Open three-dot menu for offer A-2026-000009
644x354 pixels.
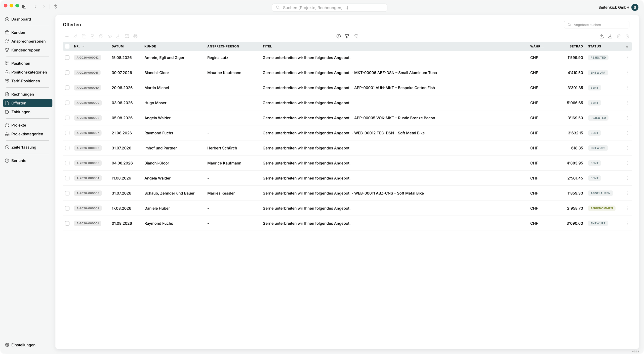[627, 103]
